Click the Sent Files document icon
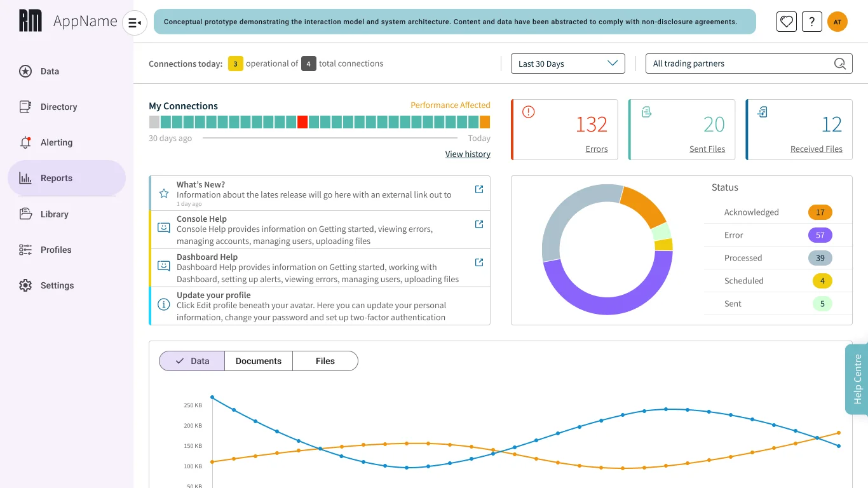This screenshot has height=488, width=868. 646,112
